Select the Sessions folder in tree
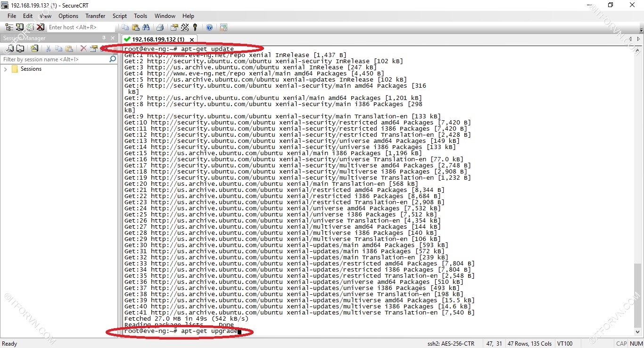The image size is (644, 348). [31, 69]
